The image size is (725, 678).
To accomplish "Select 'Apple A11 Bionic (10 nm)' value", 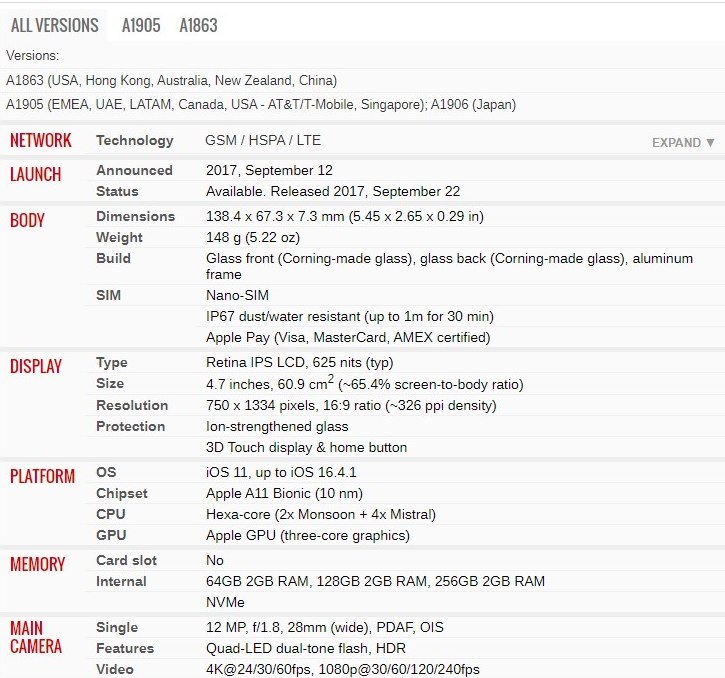I will click(284, 493).
